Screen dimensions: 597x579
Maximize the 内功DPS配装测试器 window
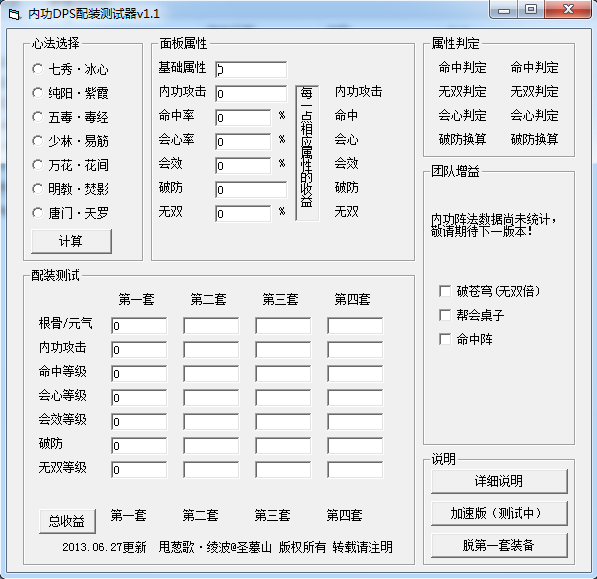tap(531, 10)
